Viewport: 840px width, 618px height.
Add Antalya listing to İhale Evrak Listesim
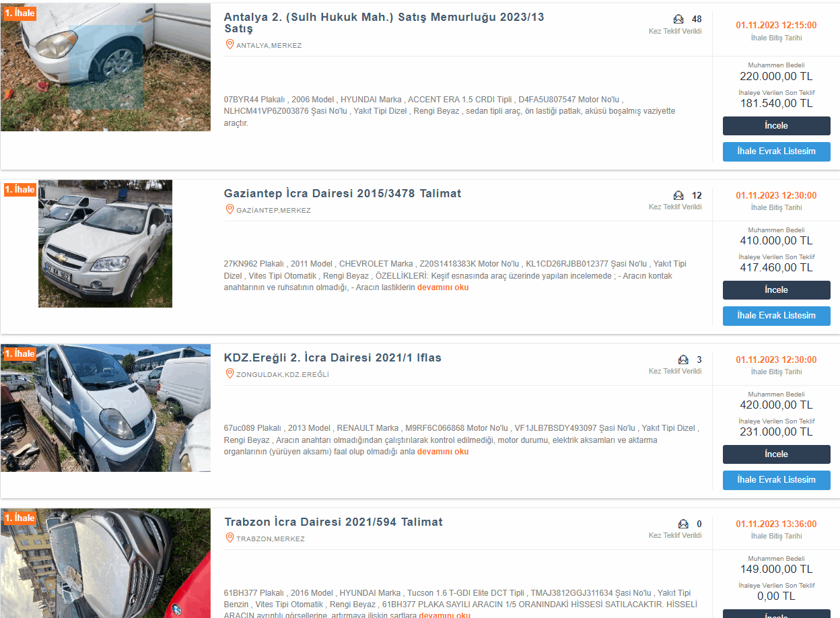pyautogui.click(x=776, y=151)
